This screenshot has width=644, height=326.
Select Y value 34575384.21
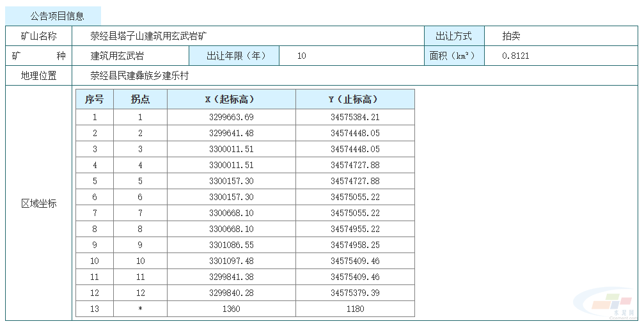356,117
